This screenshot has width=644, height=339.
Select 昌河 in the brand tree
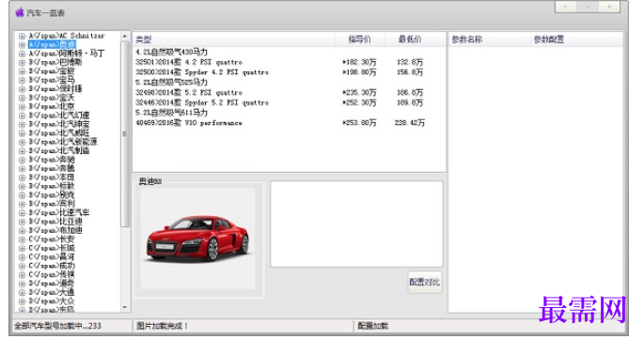(x=52, y=257)
